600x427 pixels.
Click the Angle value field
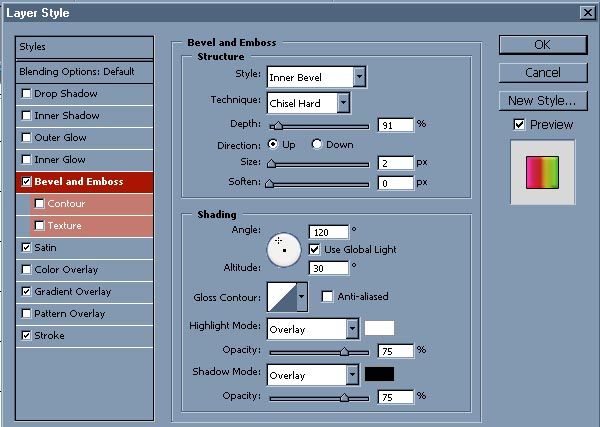329,232
